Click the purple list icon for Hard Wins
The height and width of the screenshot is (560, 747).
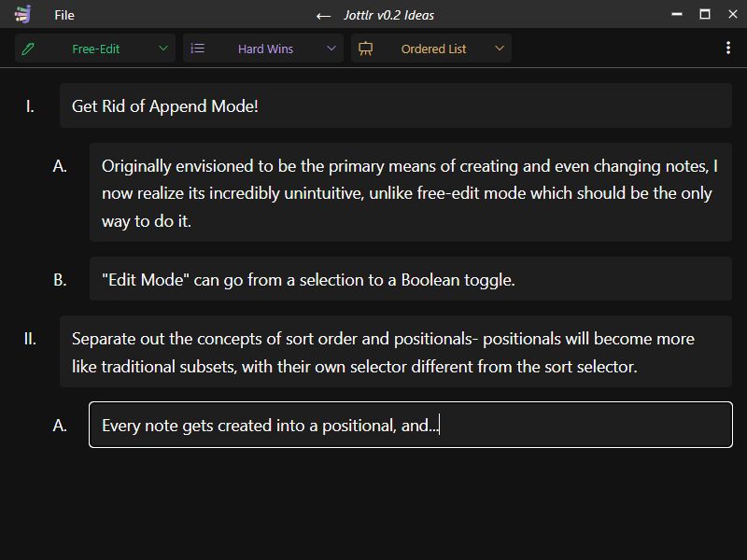pyautogui.click(x=198, y=49)
